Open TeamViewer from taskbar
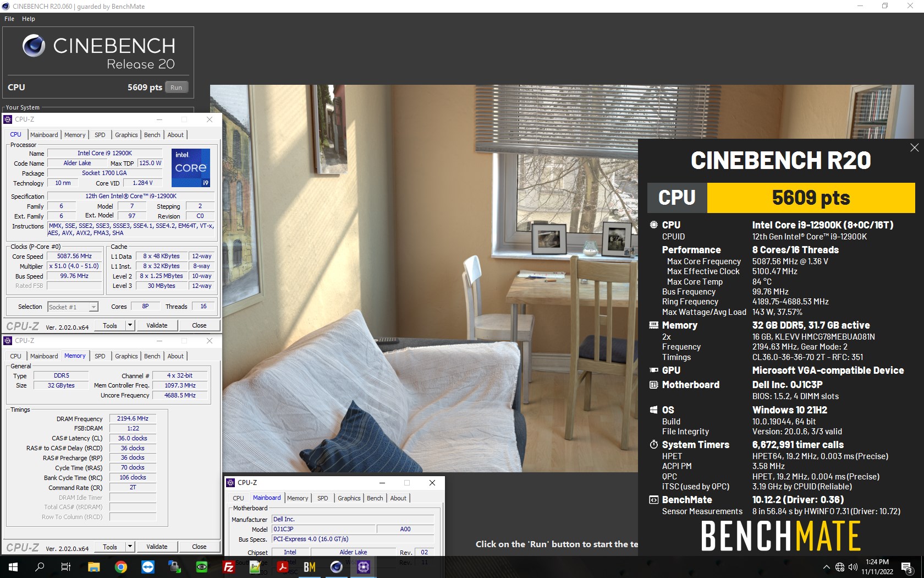Screen dimensions: 924x578 tap(148, 566)
